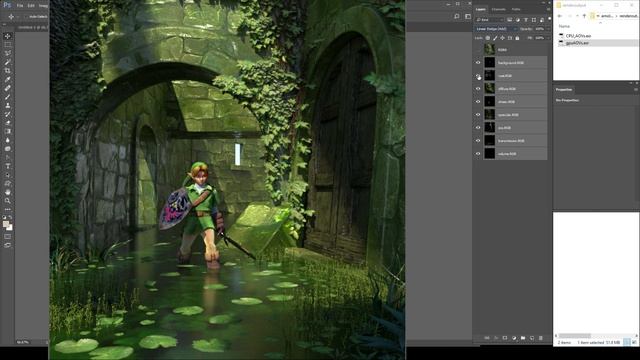This screenshot has height=360, width=640.
Task: Open the Edit menu
Action: tap(31, 6)
